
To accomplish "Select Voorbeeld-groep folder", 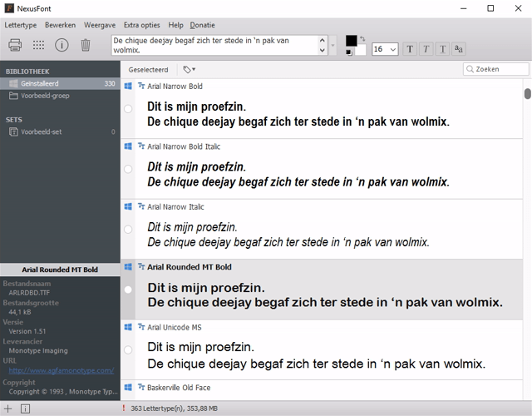I will coord(60,96).
